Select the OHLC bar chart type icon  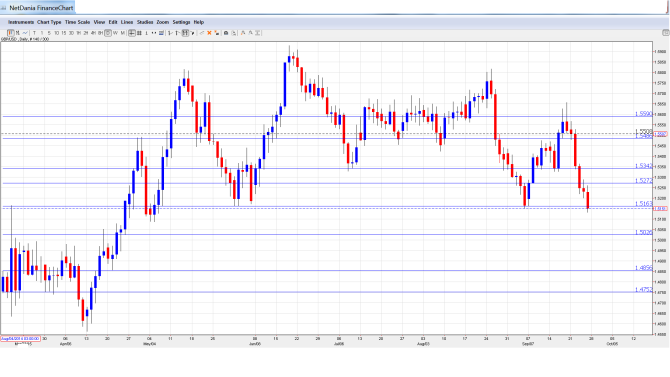tap(18, 33)
